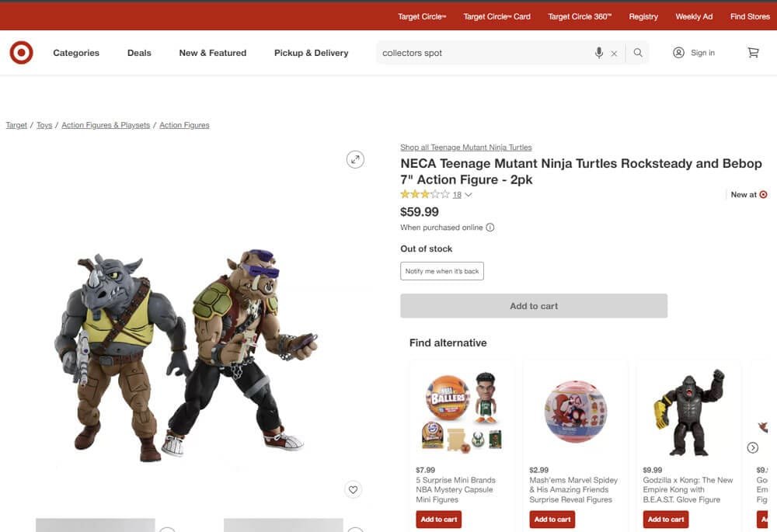Clear the search field with the X icon

614,52
